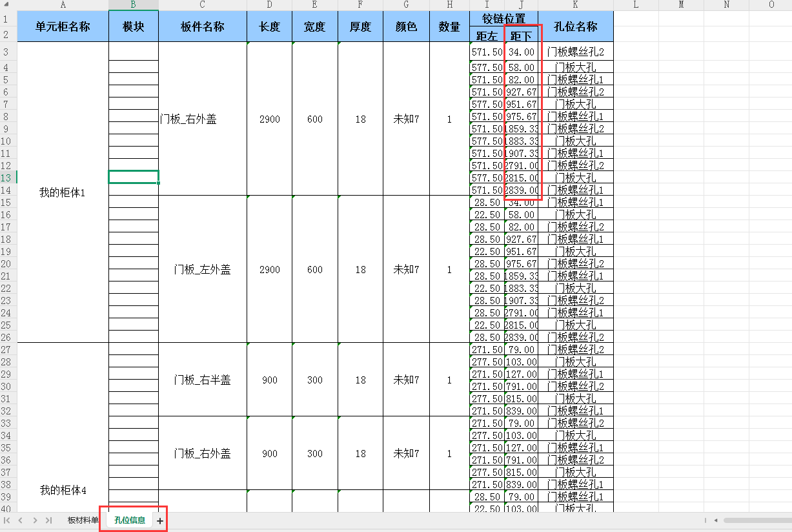Click cell J27 showing 79.00
The height and width of the screenshot is (532, 792).
point(521,349)
